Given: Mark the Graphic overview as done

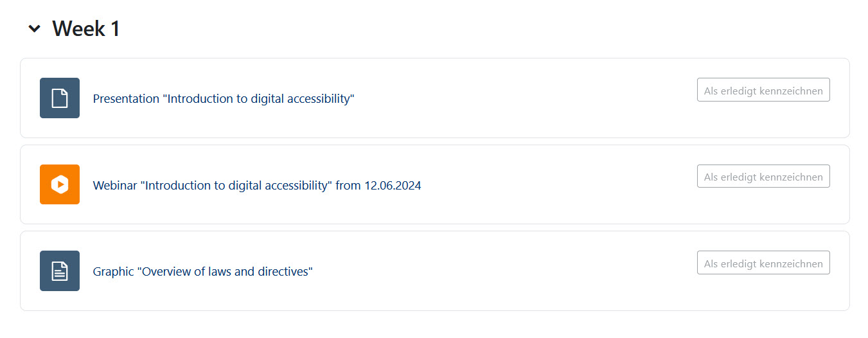Looking at the screenshot, I should click(763, 263).
